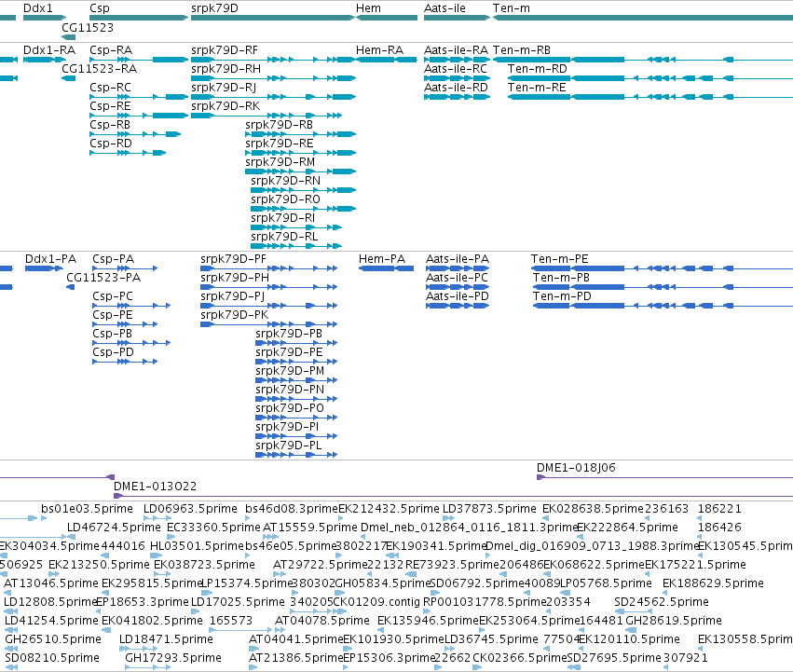This screenshot has width=793, height=672.
Task: Click protein srpk79D-PL label
Action: tap(289, 446)
